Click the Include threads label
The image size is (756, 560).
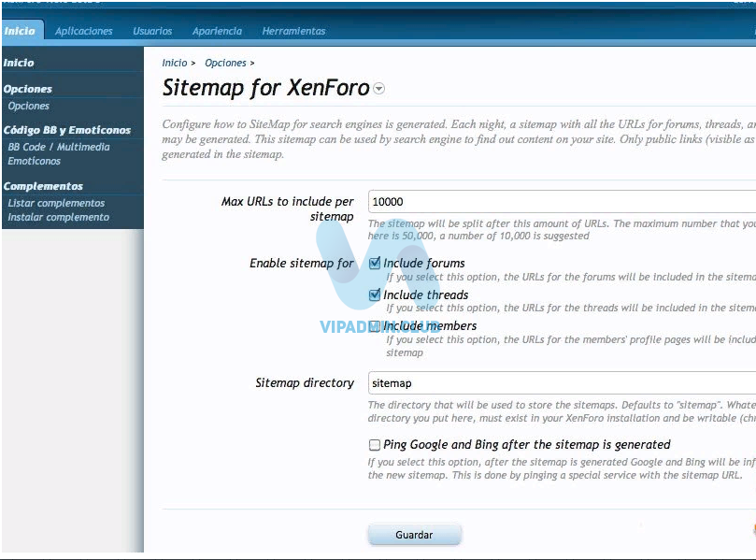pos(426,294)
